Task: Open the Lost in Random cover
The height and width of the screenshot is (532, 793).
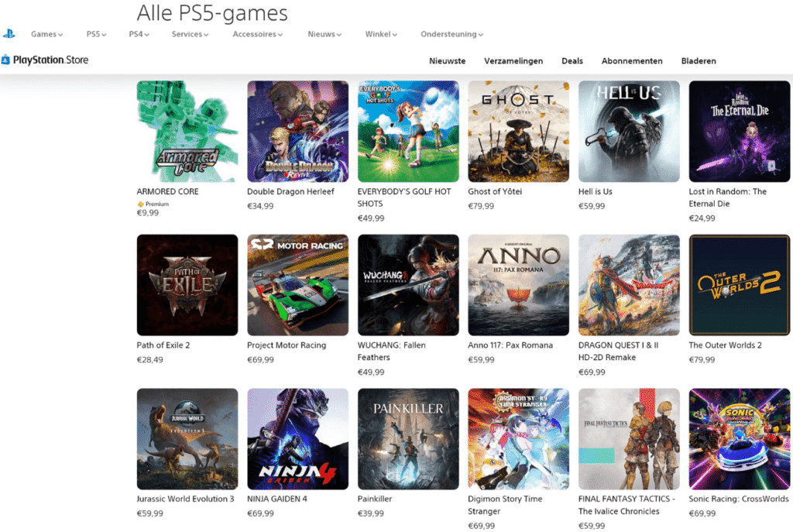Action: tap(740, 132)
